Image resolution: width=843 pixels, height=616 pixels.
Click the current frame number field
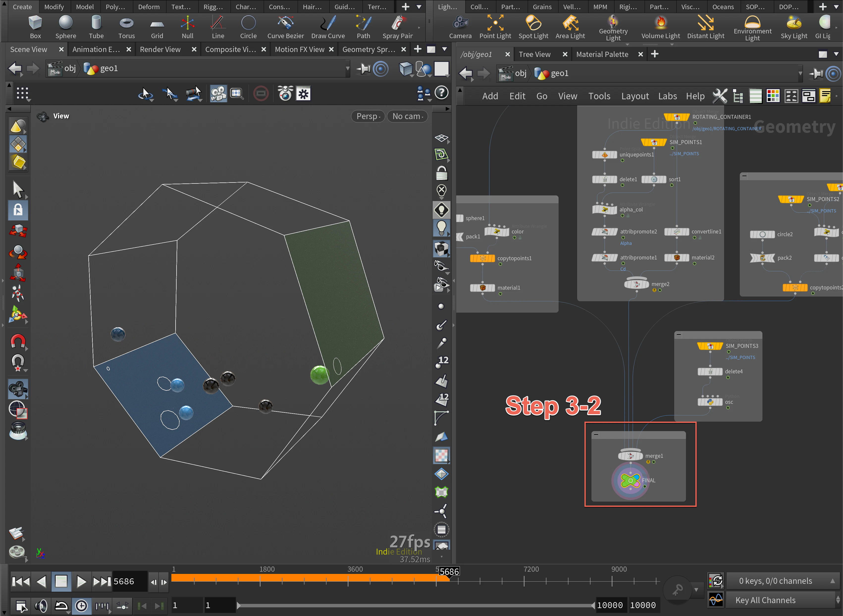[x=130, y=581]
